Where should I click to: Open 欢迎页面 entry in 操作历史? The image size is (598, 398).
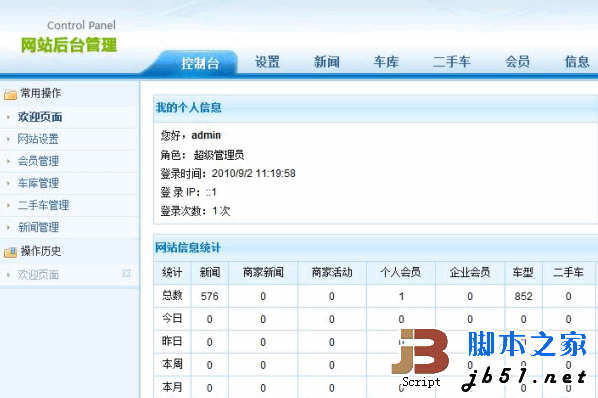(38, 274)
